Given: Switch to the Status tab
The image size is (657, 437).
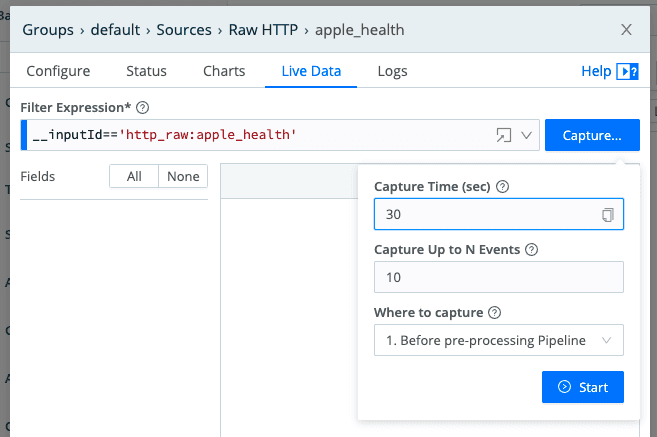Looking at the screenshot, I should tap(146, 71).
